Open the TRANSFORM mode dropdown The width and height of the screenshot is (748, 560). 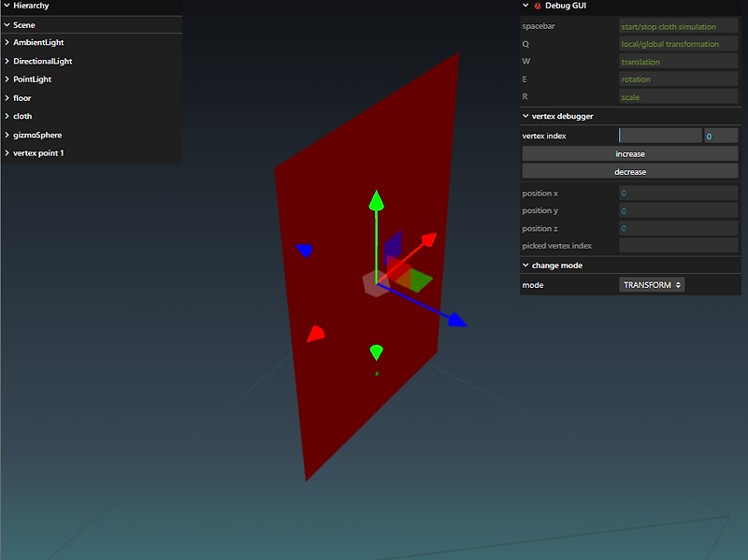click(x=652, y=284)
